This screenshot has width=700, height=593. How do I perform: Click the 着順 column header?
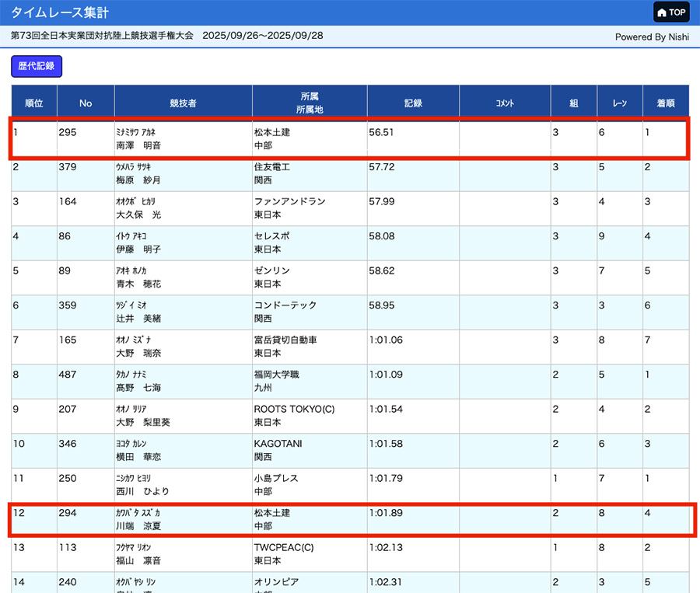pos(666,103)
